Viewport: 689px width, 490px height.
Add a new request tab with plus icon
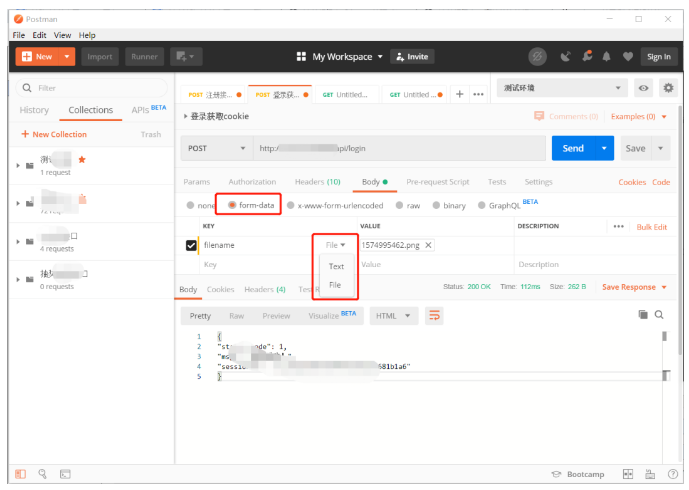click(x=460, y=94)
